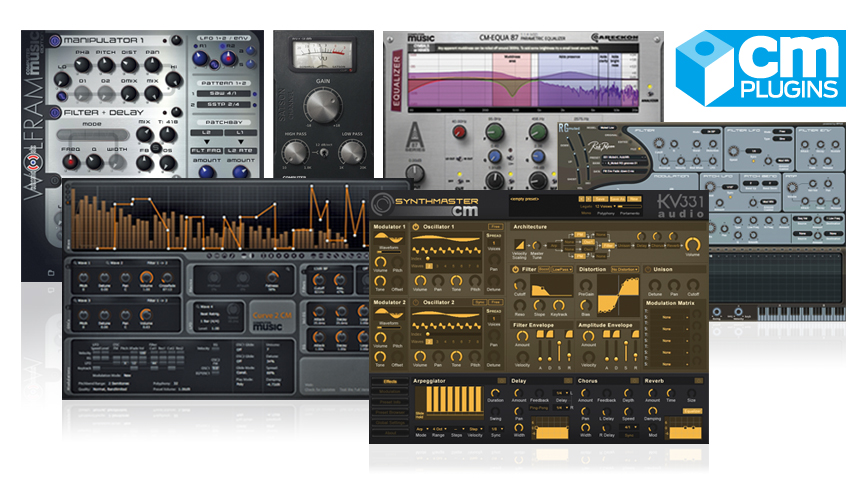This screenshot has height=478, width=860.
Task: Click the SynthMaster Master Tune knob
Action: coord(537,246)
